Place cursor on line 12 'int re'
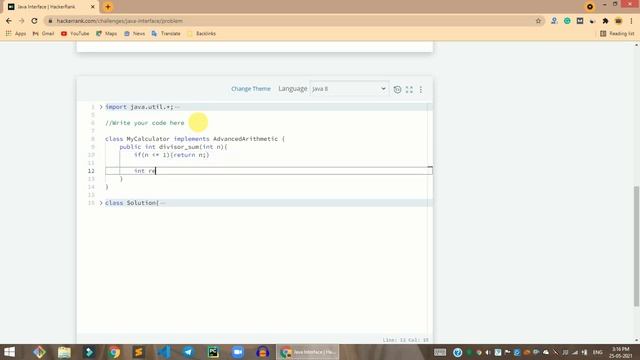The height and width of the screenshot is (360, 640). point(145,171)
